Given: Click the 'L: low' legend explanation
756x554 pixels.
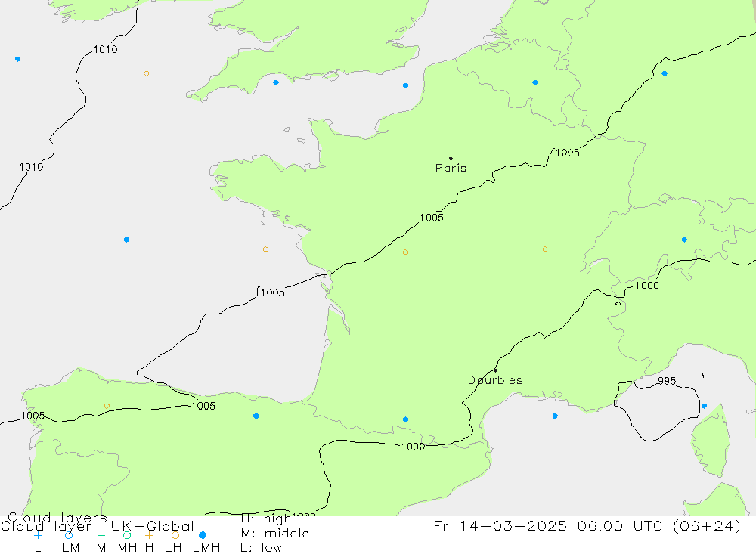Looking at the screenshot, I should (x=261, y=548).
